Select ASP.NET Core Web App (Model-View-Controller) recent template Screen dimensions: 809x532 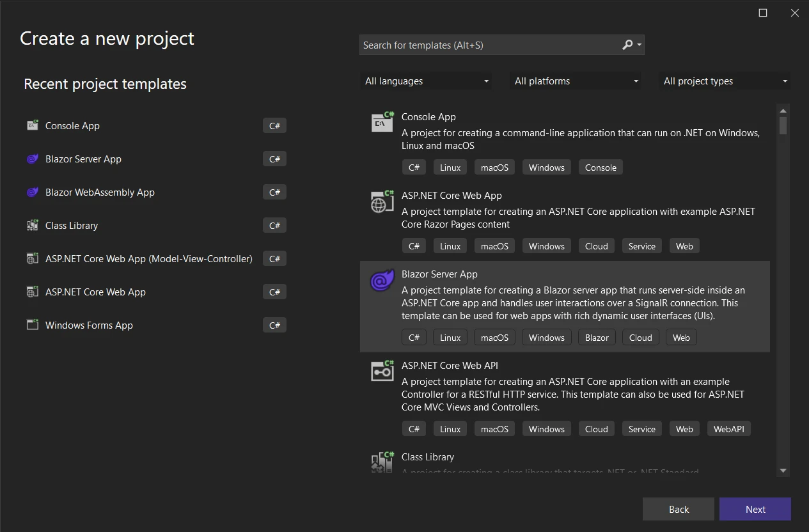pyautogui.click(x=148, y=259)
